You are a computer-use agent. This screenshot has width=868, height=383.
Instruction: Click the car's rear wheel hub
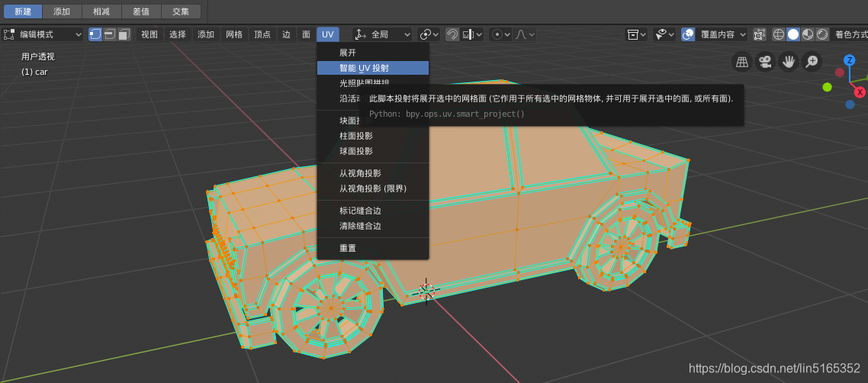(621, 247)
